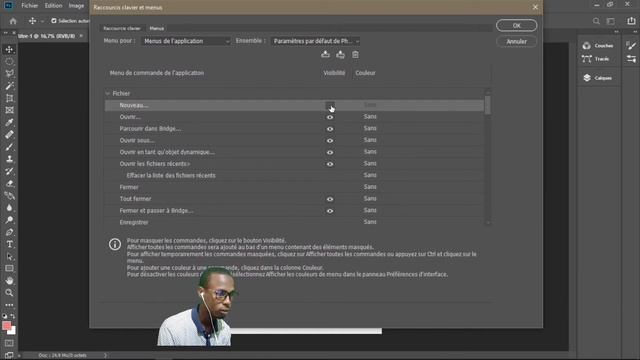Image resolution: width=640 pixels, height=360 pixels.
Task: Open the Edit Toolbar three-dots menu
Action: coord(9,305)
